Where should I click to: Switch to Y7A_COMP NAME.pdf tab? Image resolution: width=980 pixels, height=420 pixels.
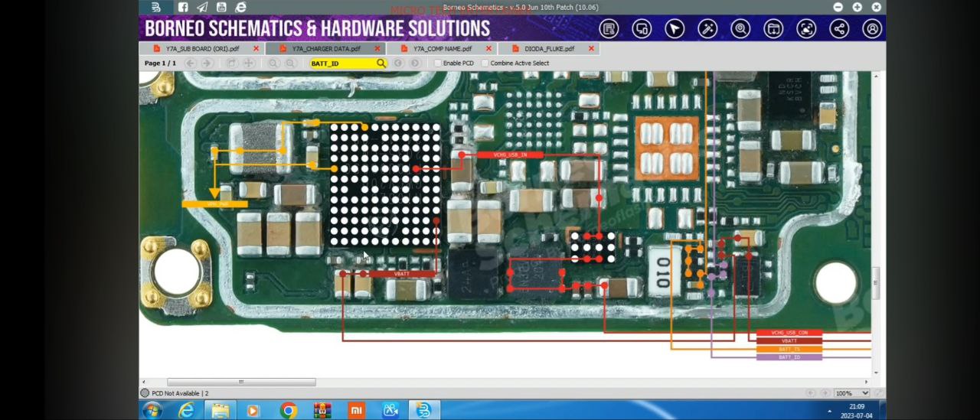coord(443,48)
